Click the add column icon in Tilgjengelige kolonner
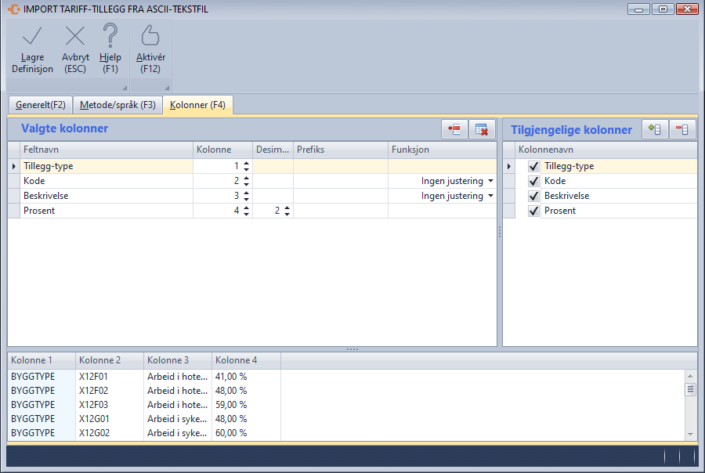This screenshot has width=705, height=473. coord(656,130)
